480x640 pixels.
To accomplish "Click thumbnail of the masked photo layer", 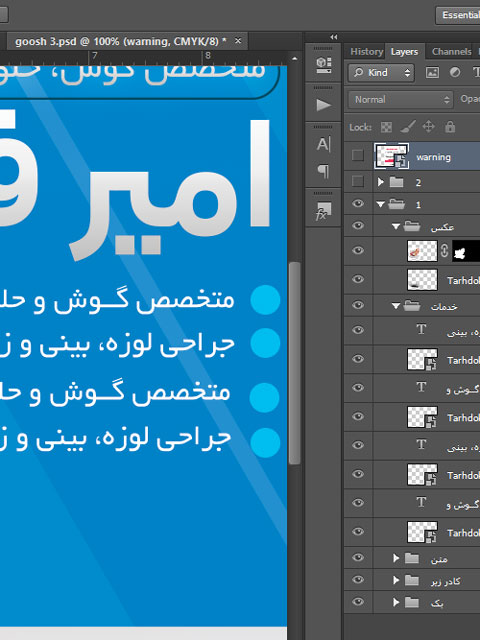I will (422, 251).
